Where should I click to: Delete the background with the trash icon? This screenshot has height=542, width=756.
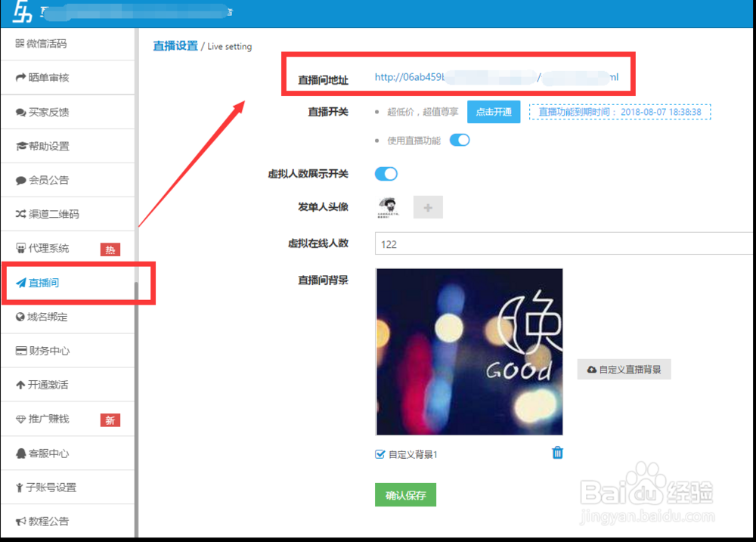click(x=557, y=452)
